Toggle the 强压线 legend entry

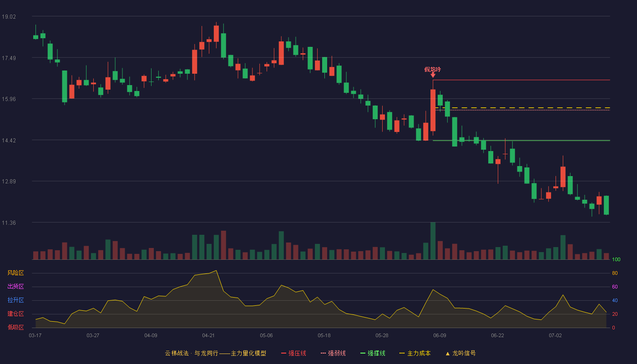(x=293, y=353)
